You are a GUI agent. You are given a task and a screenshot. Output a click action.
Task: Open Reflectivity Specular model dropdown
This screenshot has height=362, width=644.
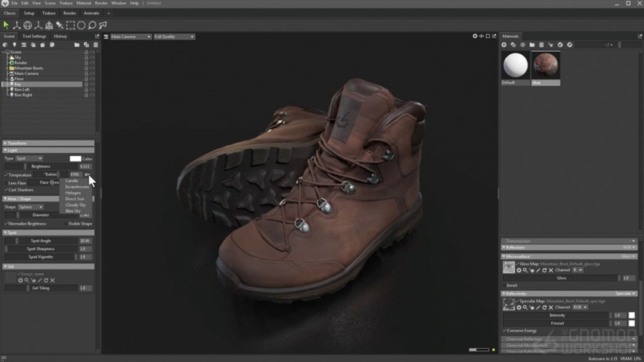pos(625,293)
